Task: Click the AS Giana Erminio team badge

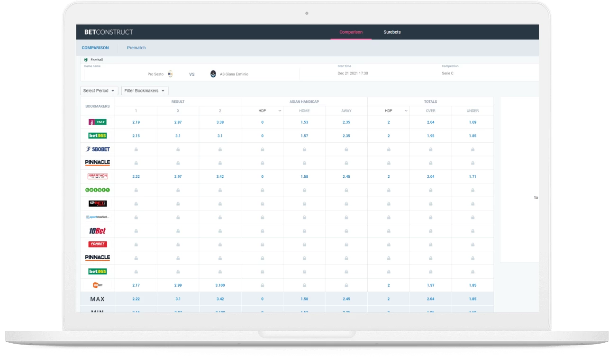Action: pos(214,74)
